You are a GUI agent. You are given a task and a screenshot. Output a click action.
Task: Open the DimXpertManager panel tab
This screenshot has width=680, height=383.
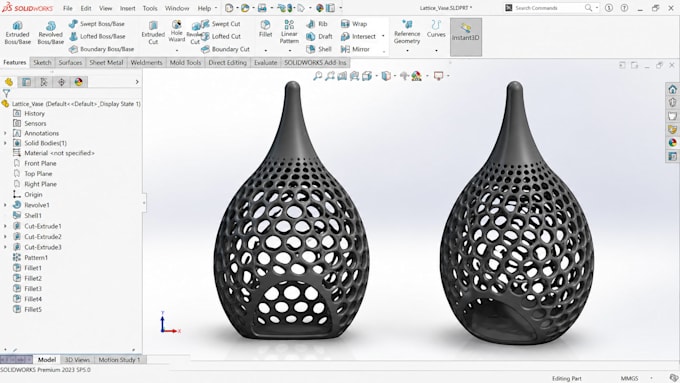(61, 82)
